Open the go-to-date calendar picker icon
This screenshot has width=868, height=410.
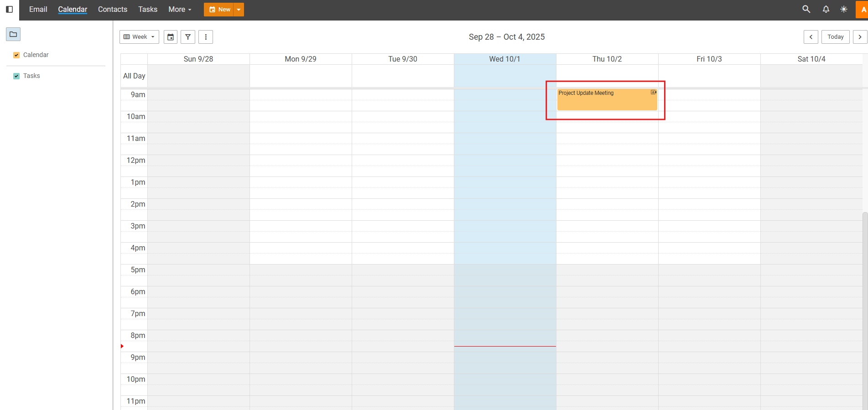(x=171, y=37)
